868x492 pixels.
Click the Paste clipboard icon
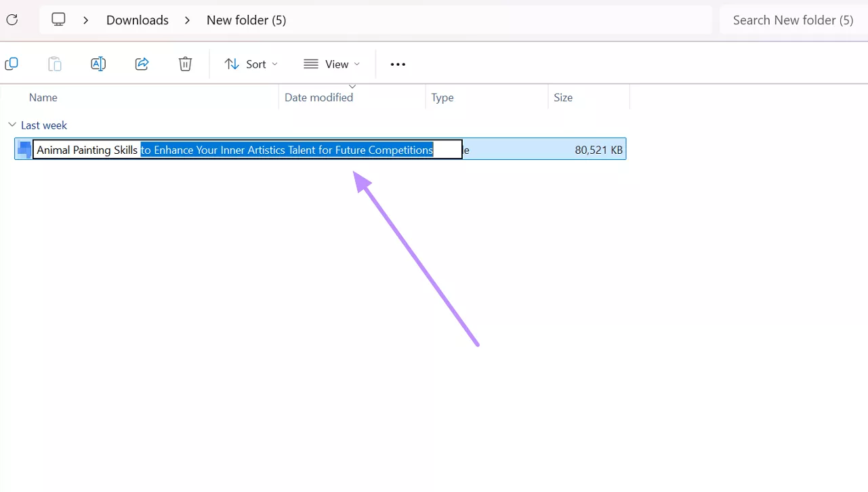(x=55, y=64)
